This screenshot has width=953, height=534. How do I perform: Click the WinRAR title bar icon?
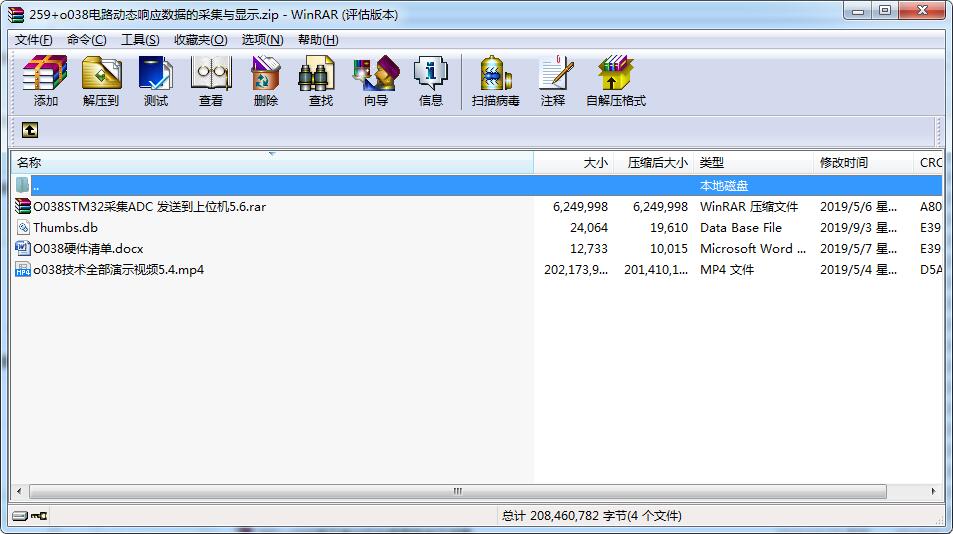coord(16,15)
